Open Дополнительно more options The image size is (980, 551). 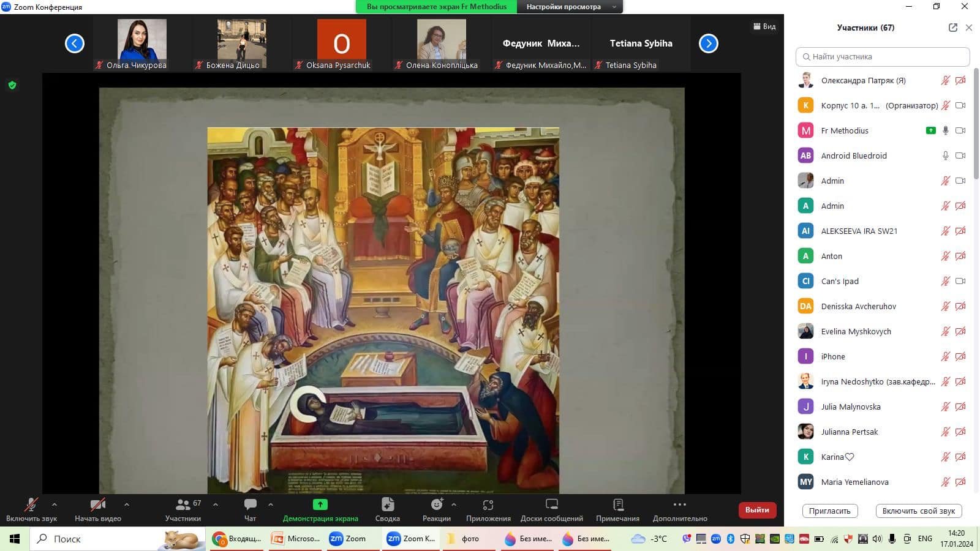[680, 510]
